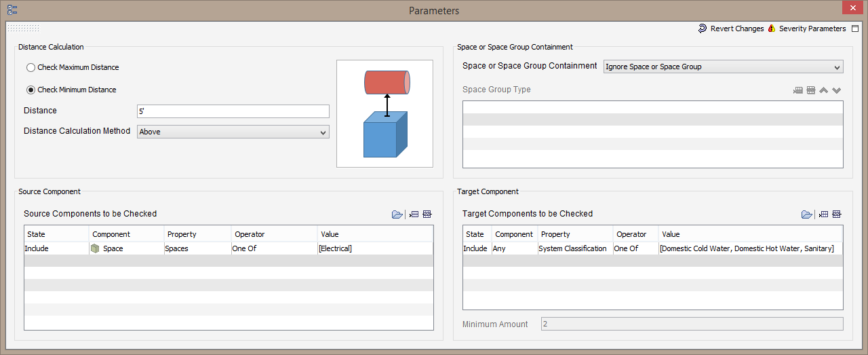
Task: Select Check Minimum Distance option
Action: pos(71,90)
